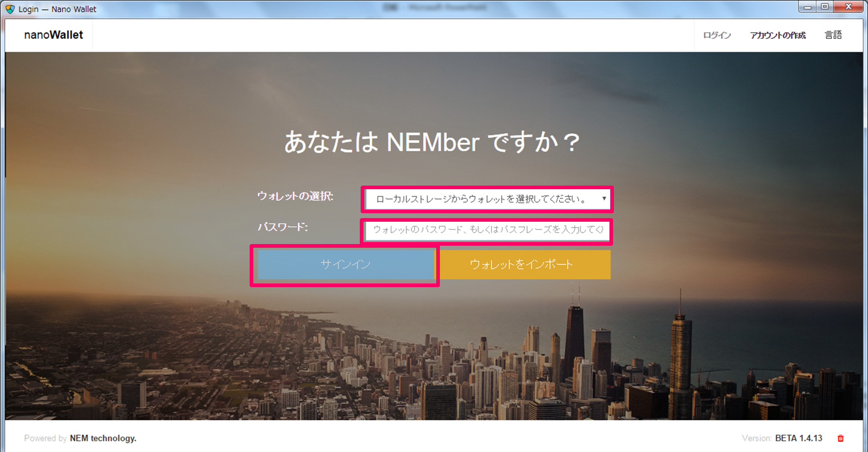This screenshot has width=868, height=452.
Task: Open the 言語 language menu
Action: pos(833,35)
